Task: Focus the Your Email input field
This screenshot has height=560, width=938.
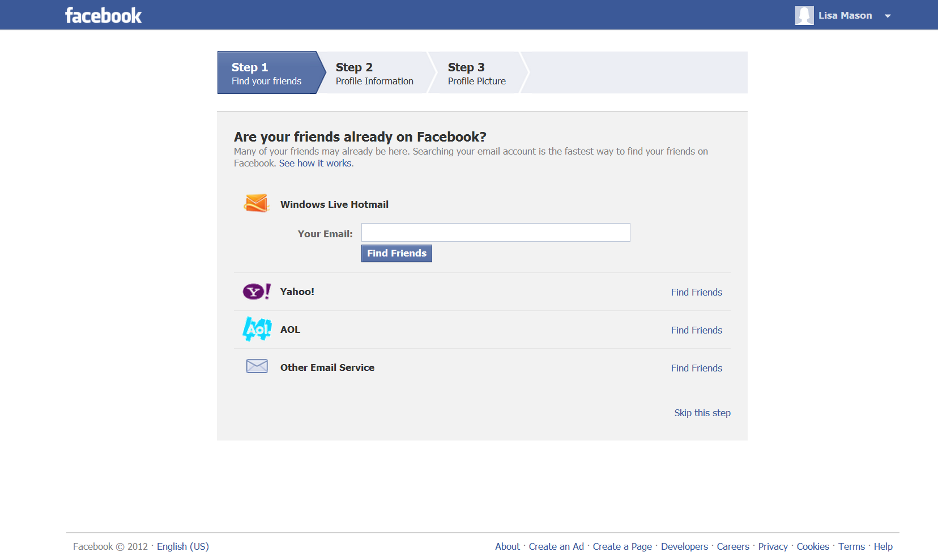Action: (496, 232)
